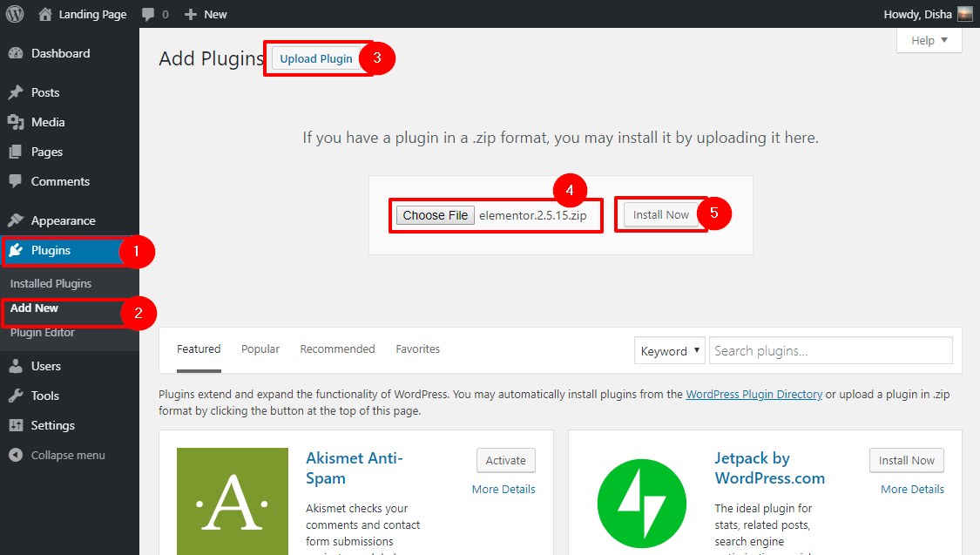Screen dimensions: 980x555
Task: Switch to the Favorites tab
Action: click(x=418, y=349)
